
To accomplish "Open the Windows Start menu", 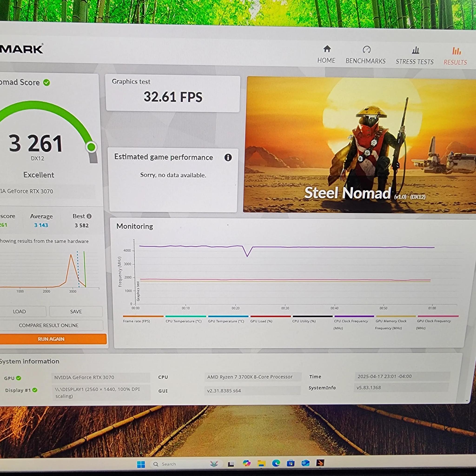I will point(141,464).
